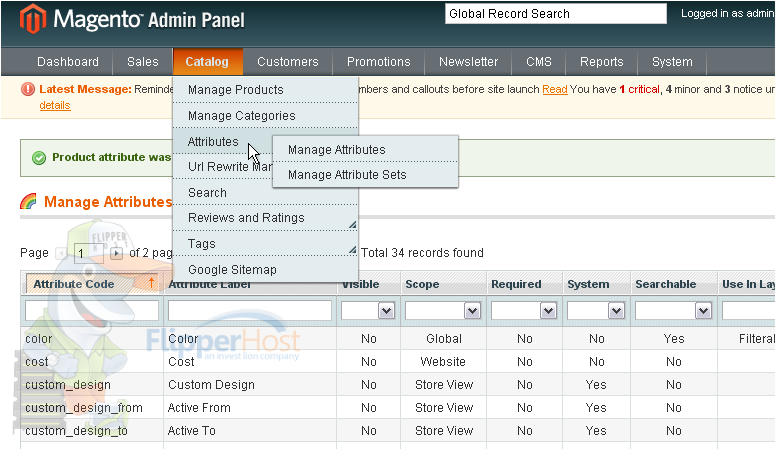The image size is (776, 450).
Task: Click the Magento logo icon
Action: (33, 19)
